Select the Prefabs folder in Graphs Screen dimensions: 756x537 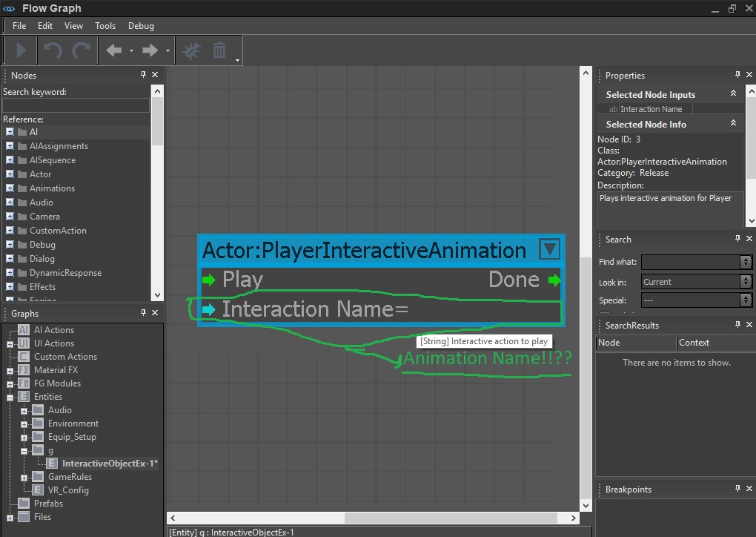pyautogui.click(x=48, y=503)
